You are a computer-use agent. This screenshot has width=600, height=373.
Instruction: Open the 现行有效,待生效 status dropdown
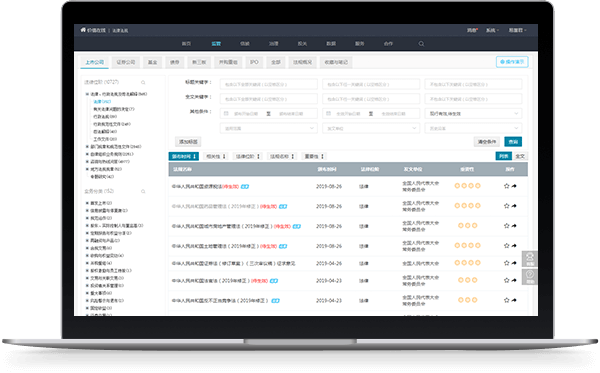tap(473, 114)
